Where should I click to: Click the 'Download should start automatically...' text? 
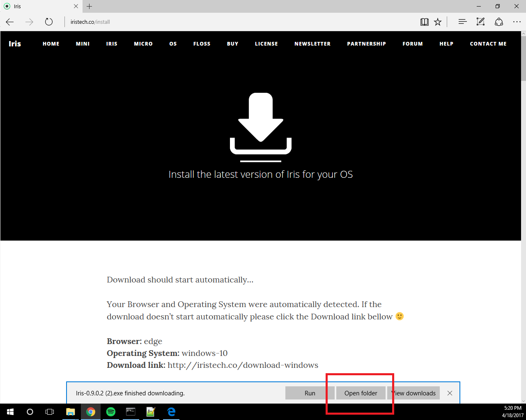[180, 280]
